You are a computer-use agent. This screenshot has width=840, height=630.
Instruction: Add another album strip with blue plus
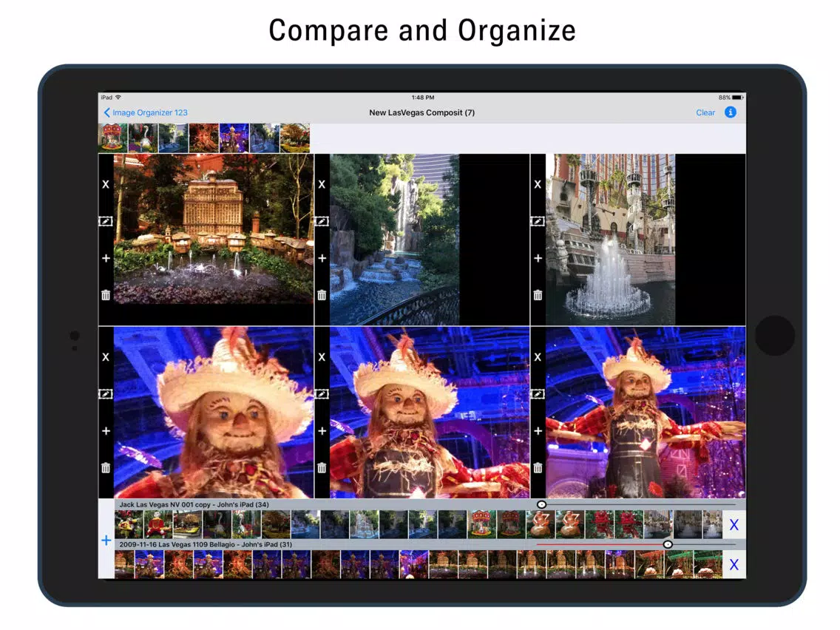[106, 541]
